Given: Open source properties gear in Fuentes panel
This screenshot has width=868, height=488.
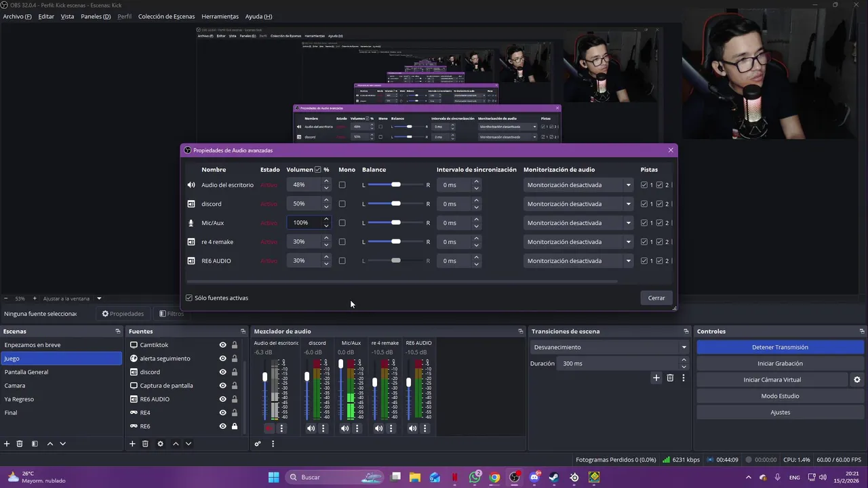Looking at the screenshot, I should click(x=161, y=444).
